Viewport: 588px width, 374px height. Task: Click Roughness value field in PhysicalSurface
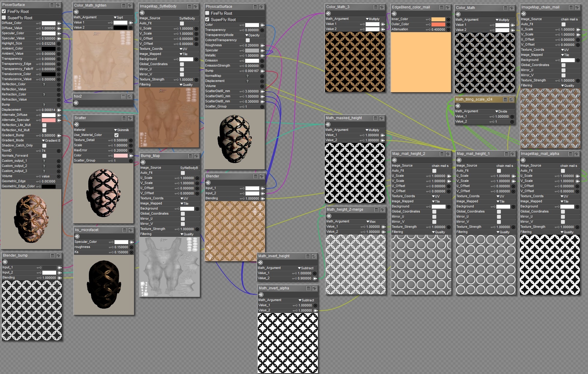(x=251, y=45)
